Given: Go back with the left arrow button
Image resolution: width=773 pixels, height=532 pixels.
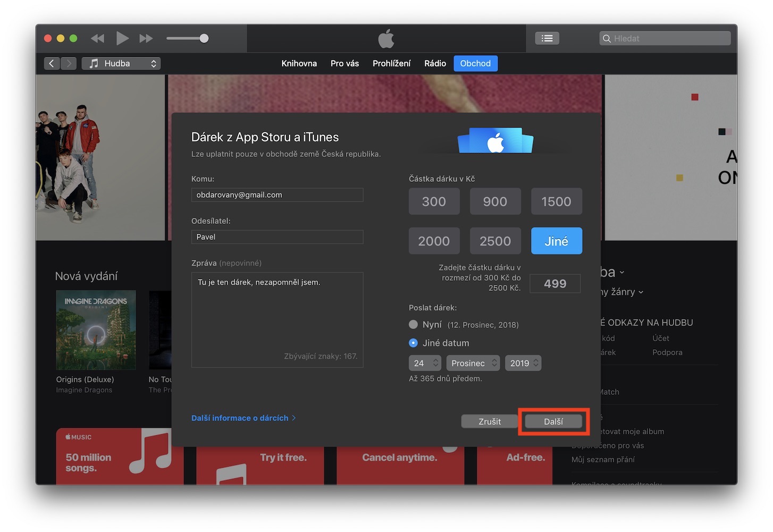Looking at the screenshot, I should click(52, 63).
